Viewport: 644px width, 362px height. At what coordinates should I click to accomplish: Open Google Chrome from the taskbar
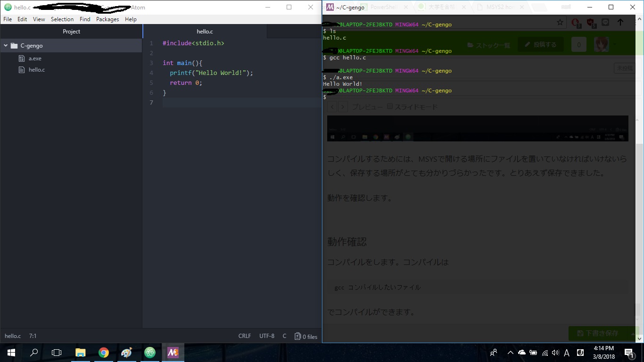104,353
